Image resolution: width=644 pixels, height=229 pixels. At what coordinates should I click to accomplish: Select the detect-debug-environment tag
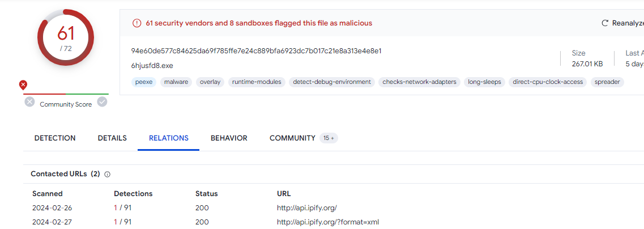[332, 82]
